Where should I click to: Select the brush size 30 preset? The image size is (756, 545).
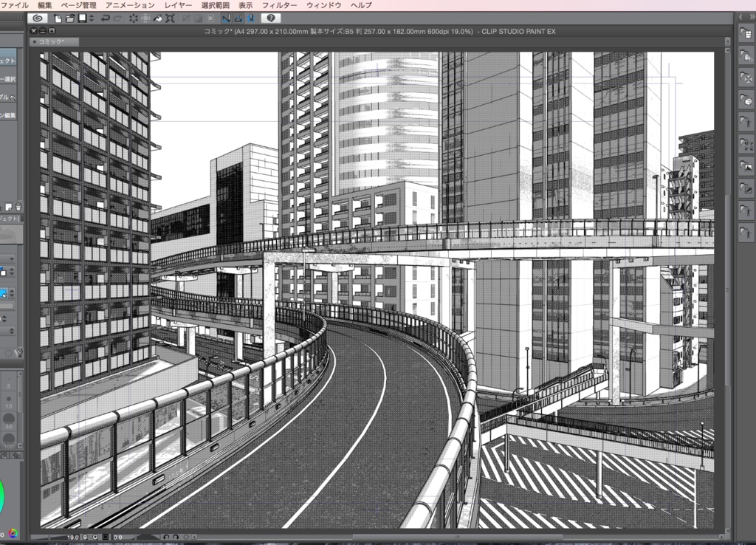point(10,419)
